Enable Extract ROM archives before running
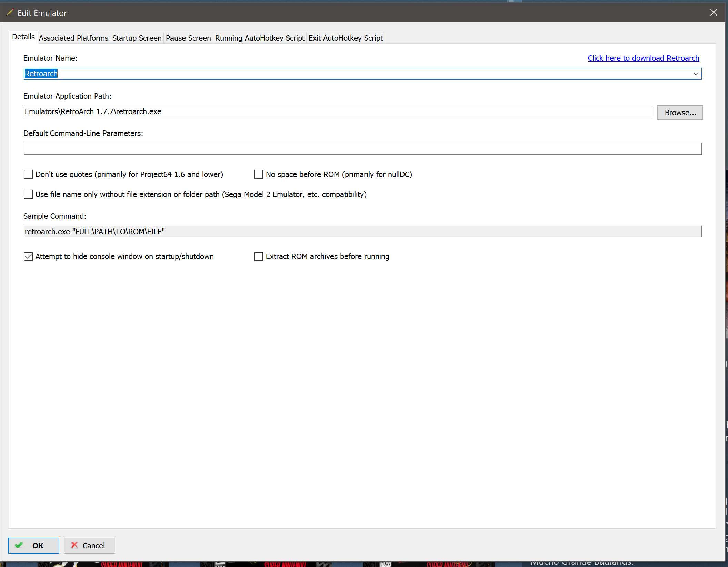The width and height of the screenshot is (728, 567). pos(259,256)
